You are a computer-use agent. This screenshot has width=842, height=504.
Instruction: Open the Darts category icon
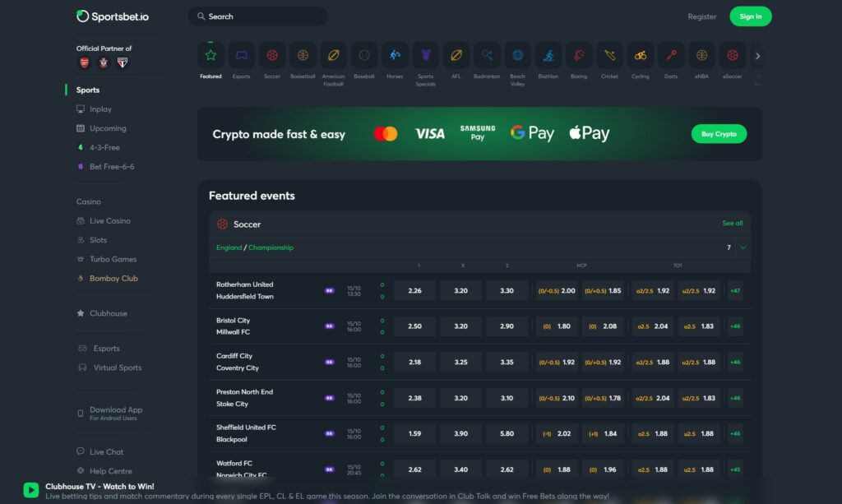click(671, 55)
